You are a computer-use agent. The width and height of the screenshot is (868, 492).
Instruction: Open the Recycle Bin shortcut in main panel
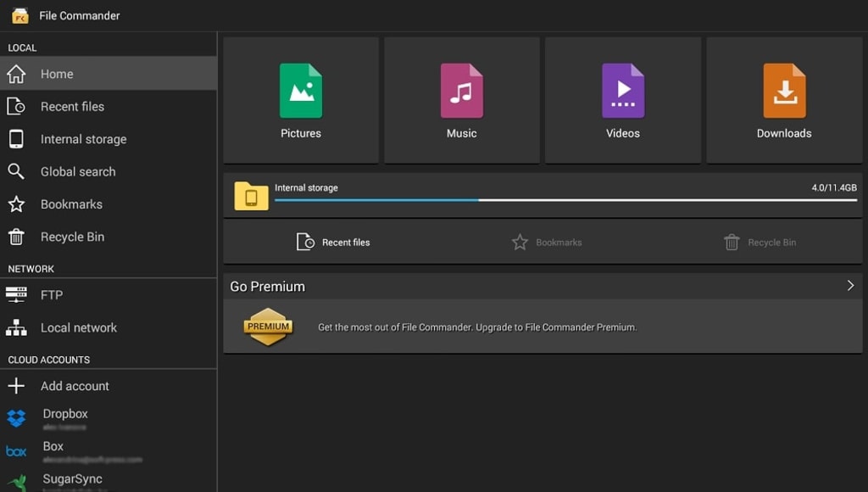759,243
